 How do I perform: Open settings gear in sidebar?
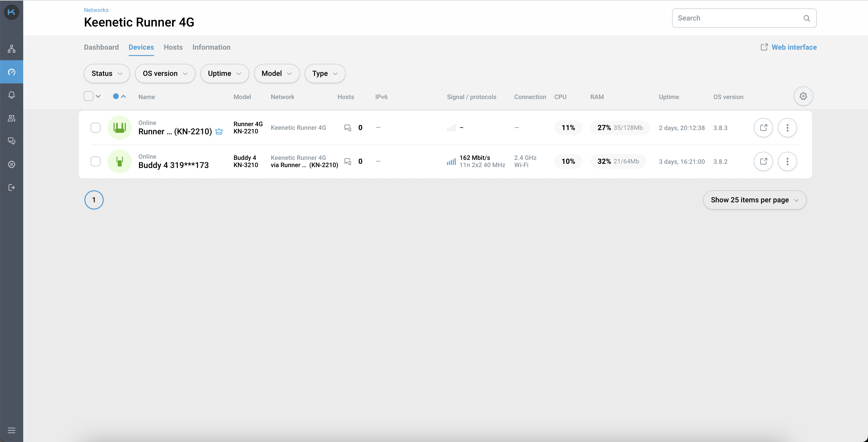point(11,164)
